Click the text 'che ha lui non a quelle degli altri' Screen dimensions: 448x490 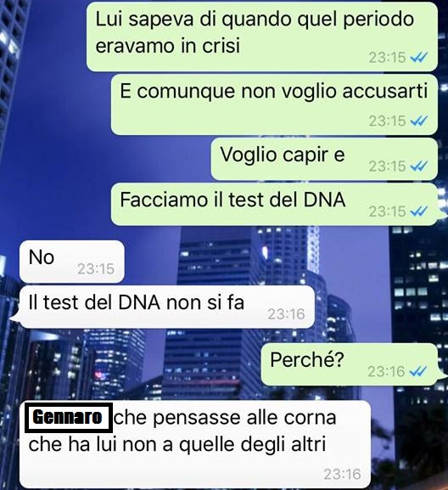177,444
